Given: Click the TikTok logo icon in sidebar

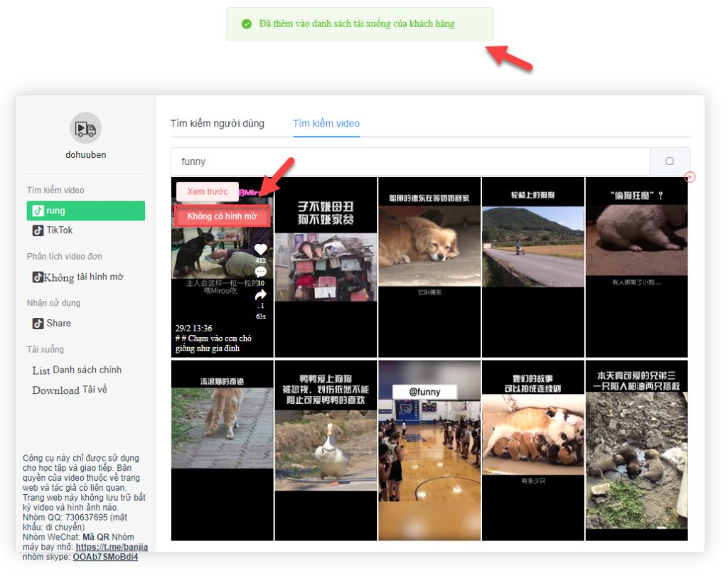Looking at the screenshot, I should [x=38, y=230].
